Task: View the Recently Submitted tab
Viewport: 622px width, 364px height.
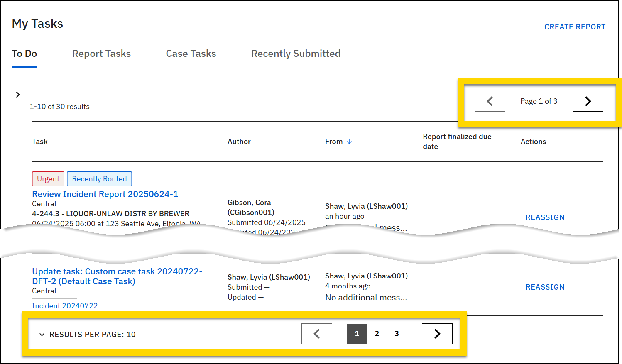Action: click(x=295, y=54)
